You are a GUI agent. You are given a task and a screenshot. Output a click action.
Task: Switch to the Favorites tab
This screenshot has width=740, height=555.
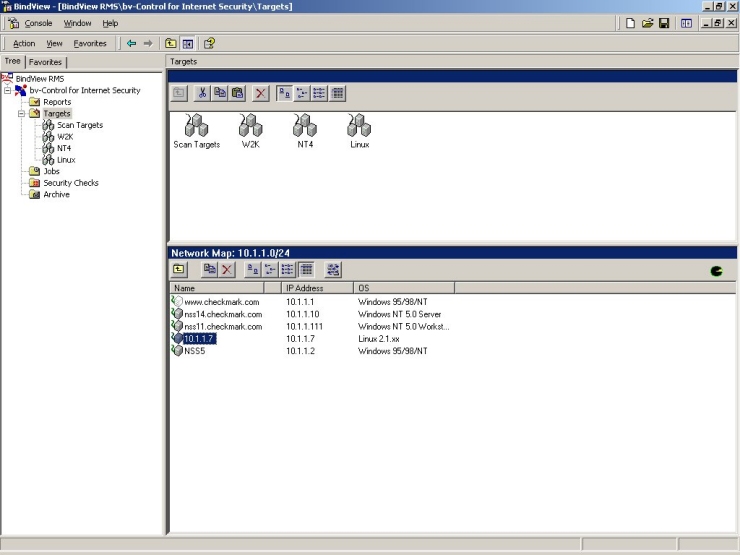(x=45, y=62)
